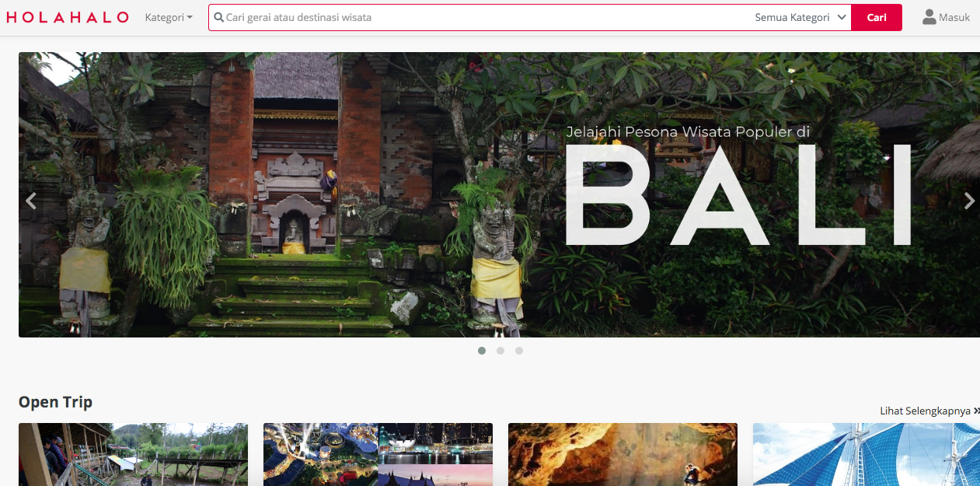This screenshot has height=486, width=980.
Task: Select the first carousel dot indicator
Action: point(482,351)
